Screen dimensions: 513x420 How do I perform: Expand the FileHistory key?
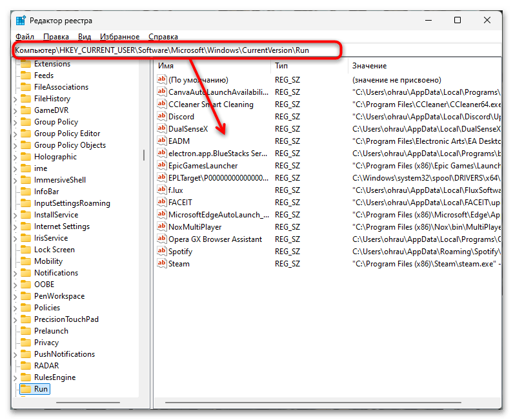(15, 99)
